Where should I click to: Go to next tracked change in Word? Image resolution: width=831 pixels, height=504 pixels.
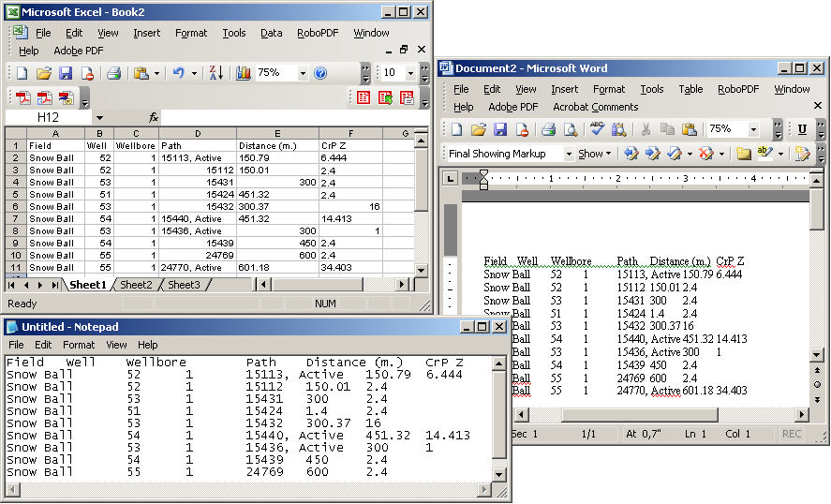[x=653, y=154]
